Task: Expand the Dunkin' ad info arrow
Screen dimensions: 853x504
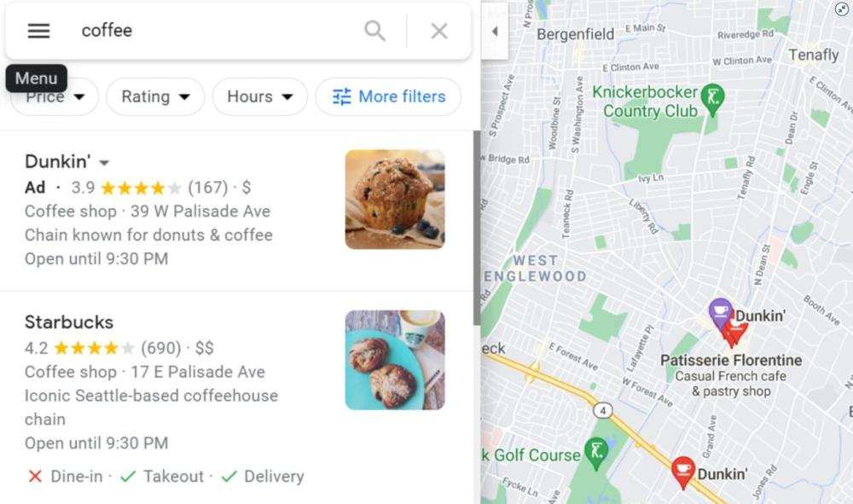Action: (x=104, y=163)
